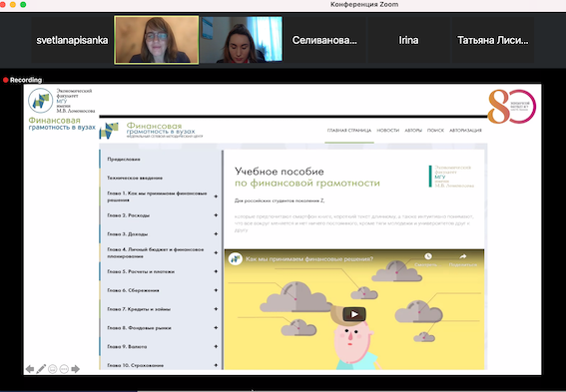The width and height of the screenshot is (566, 392).
Task: Expand Глава 1 with its plus icon
Action: coord(216,196)
